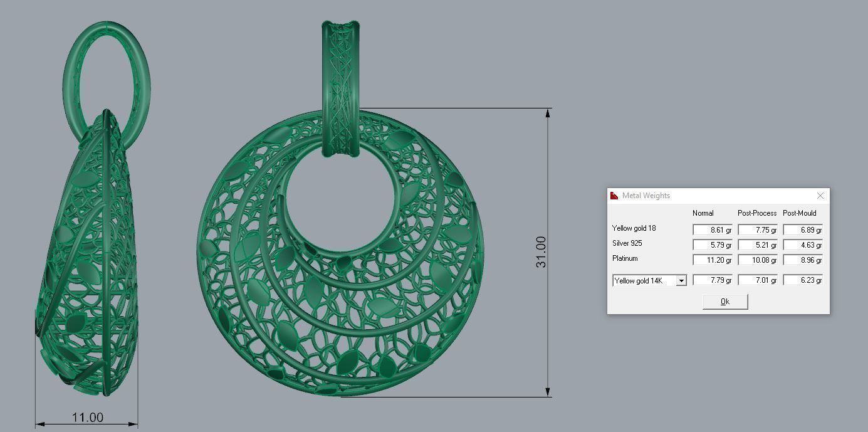
Task: Select the Yellow gold 18 Normal weight field
Action: 713,230
